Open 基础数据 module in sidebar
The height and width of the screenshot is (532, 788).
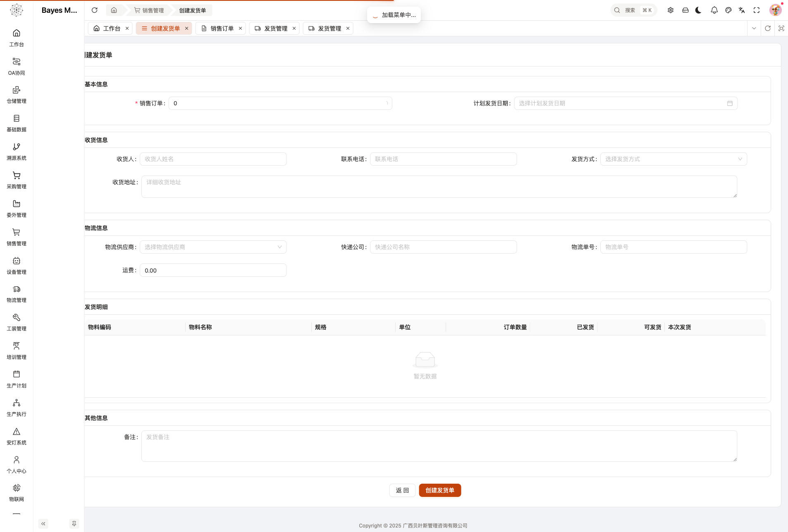tap(17, 123)
